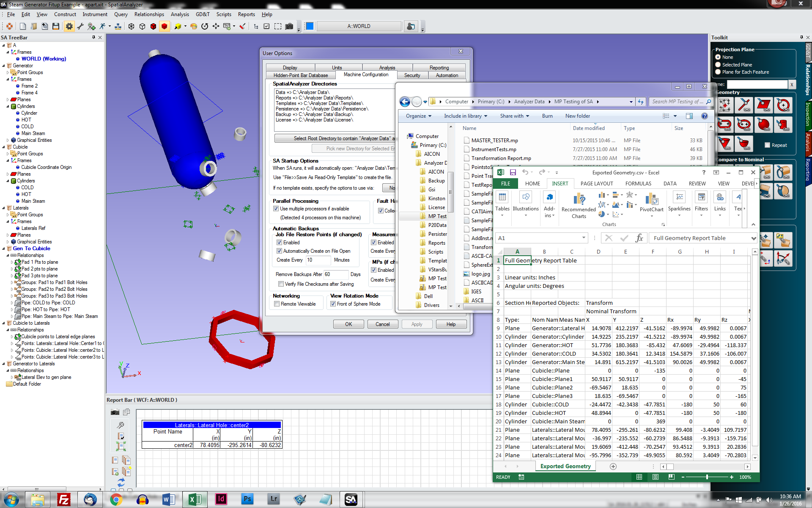Click the blue color swatch in toolbar
Viewport: 812px width, 508px height.
(x=310, y=26)
